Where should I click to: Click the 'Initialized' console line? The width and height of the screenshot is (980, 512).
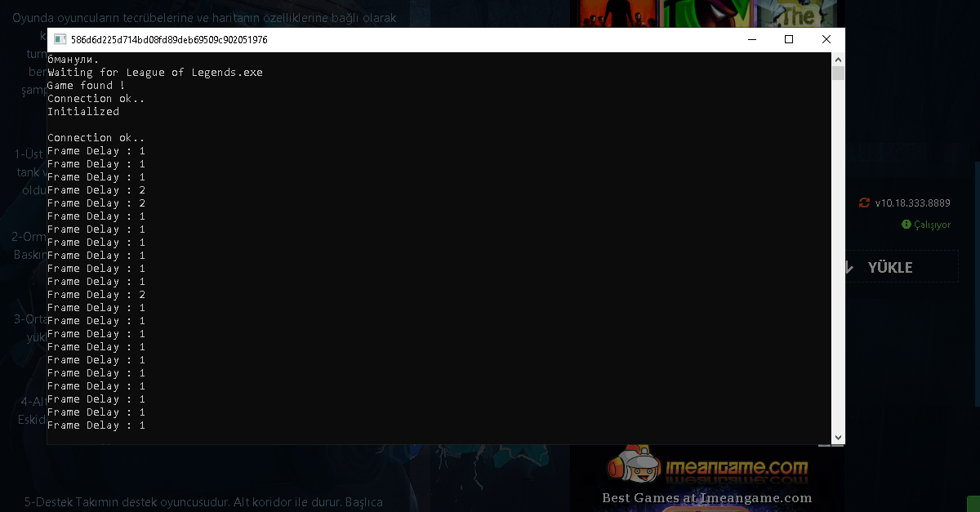click(x=83, y=112)
